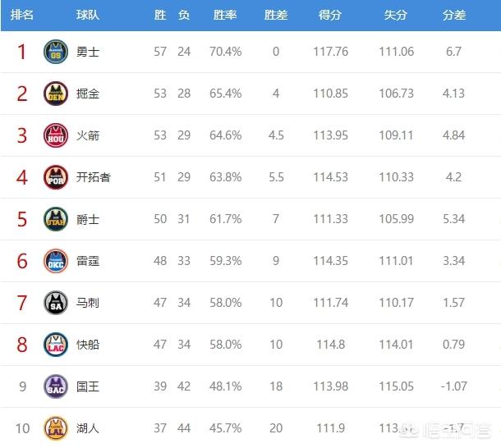Click the Spurs SA team logo
This screenshot has width=501, height=448.
click(56, 303)
